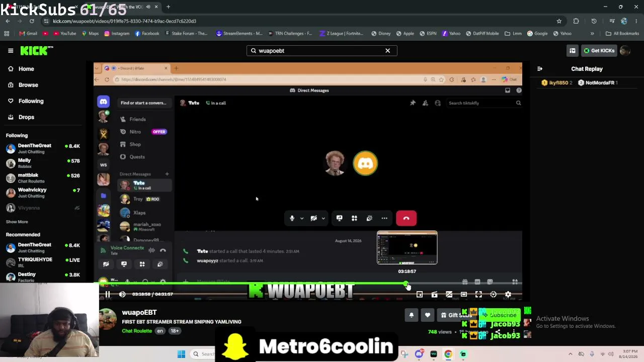Open the Gmail bookmark
The width and height of the screenshot is (644, 362).
(x=28, y=34)
